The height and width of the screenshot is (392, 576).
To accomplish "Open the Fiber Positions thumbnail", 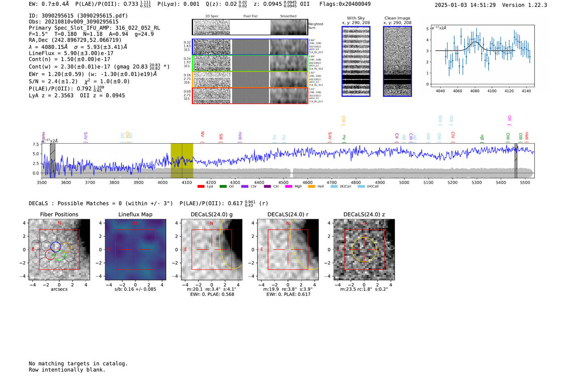I will 59,250.
